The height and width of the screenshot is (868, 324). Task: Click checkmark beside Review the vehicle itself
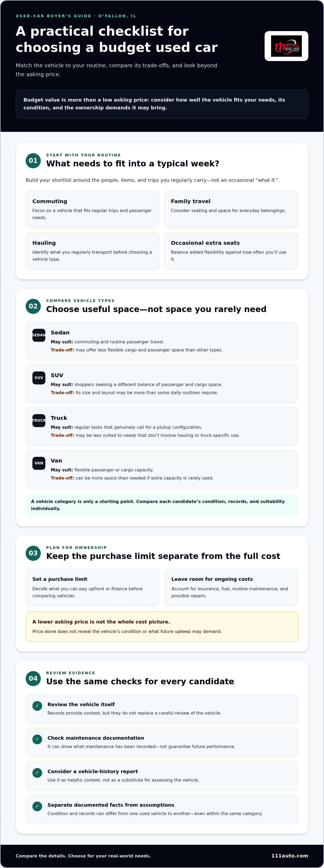37,706
